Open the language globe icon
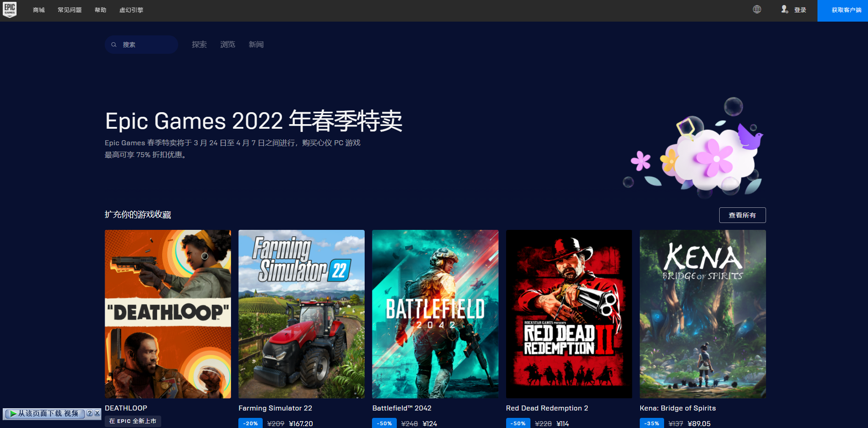This screenshot has width=868, height=428. pos(757,9)
